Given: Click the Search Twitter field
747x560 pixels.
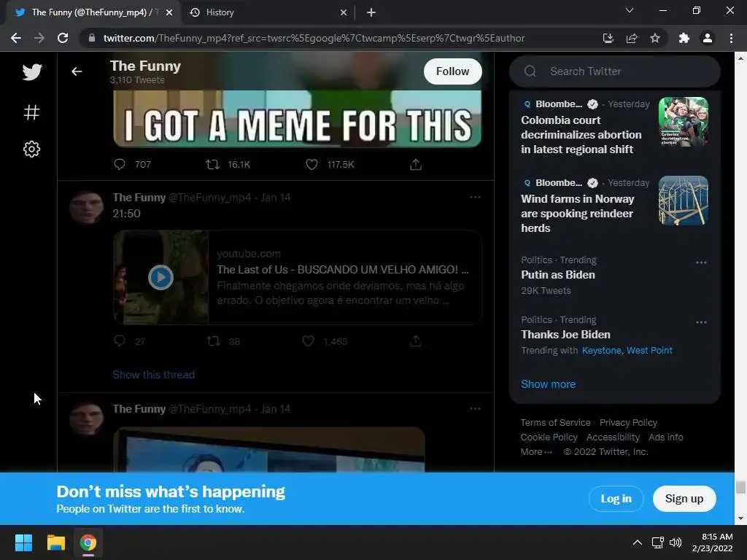Looking at the screenshot, I should (x=614, y=71).
